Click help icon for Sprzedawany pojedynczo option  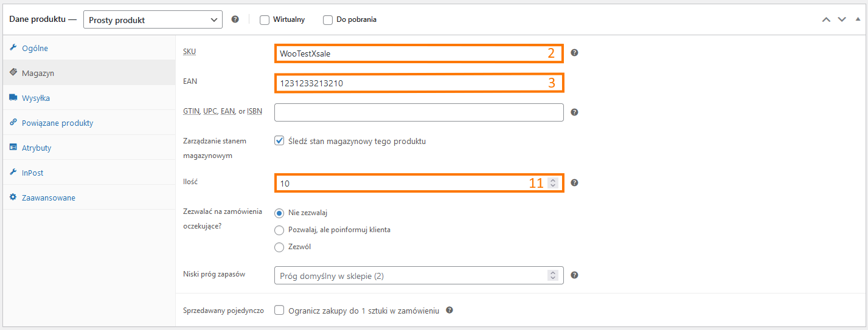450,310
